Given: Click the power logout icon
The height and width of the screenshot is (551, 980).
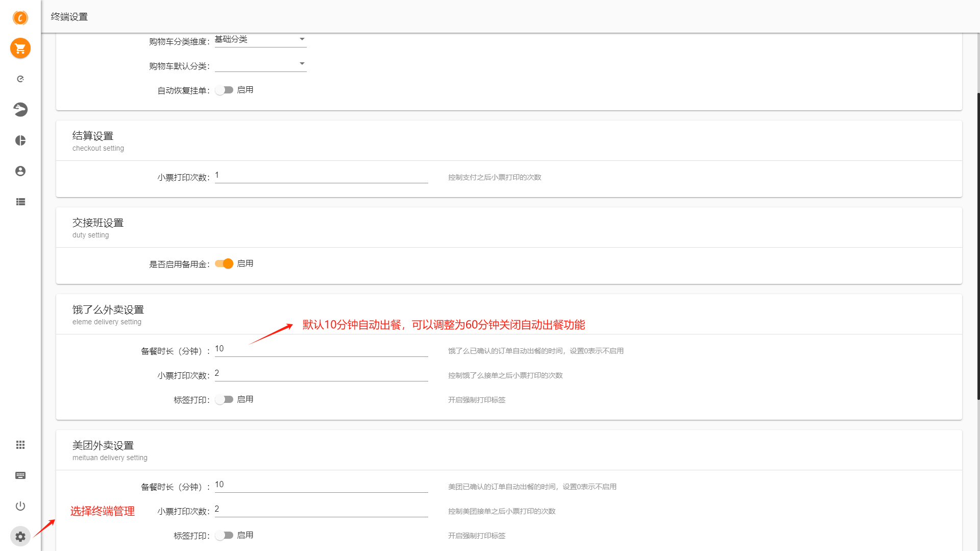Looking at the screenshot, I should coord(20,506).
